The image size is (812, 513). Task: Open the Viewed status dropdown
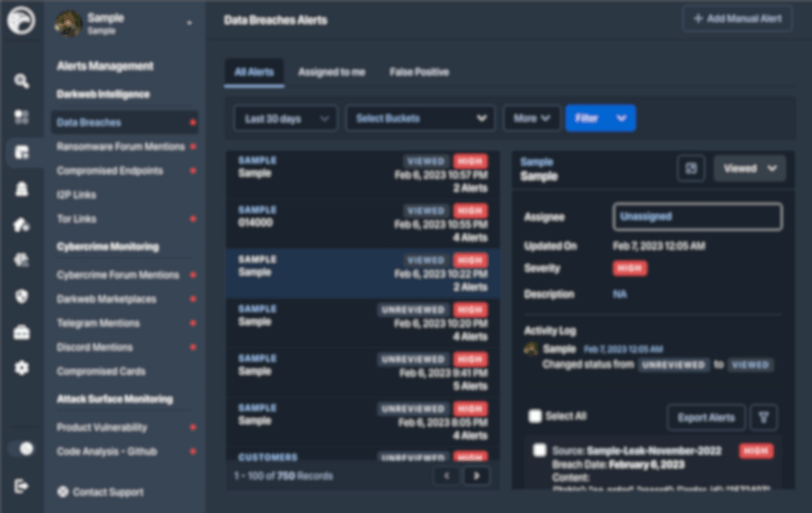coord(750,168)
